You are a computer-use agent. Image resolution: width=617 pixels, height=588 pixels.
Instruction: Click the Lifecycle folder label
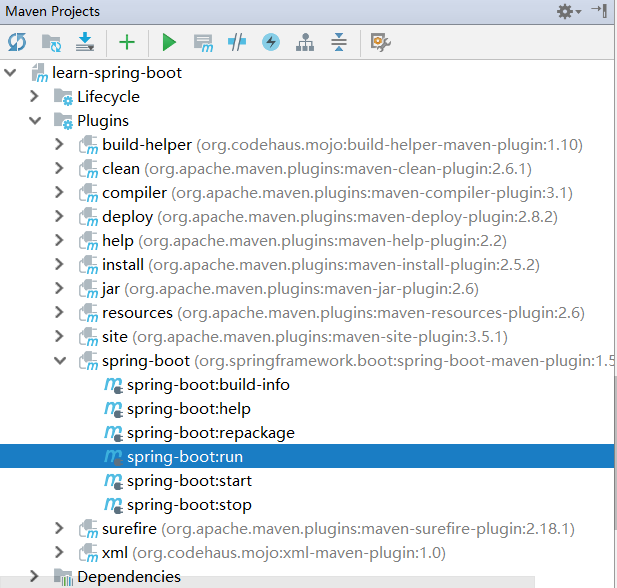pyautogui.click(x=108, y=97)
